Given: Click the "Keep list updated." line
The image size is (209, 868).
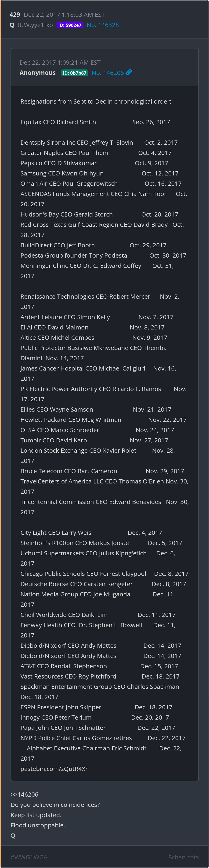Looking at the screenshot, I should coord(36,815).
